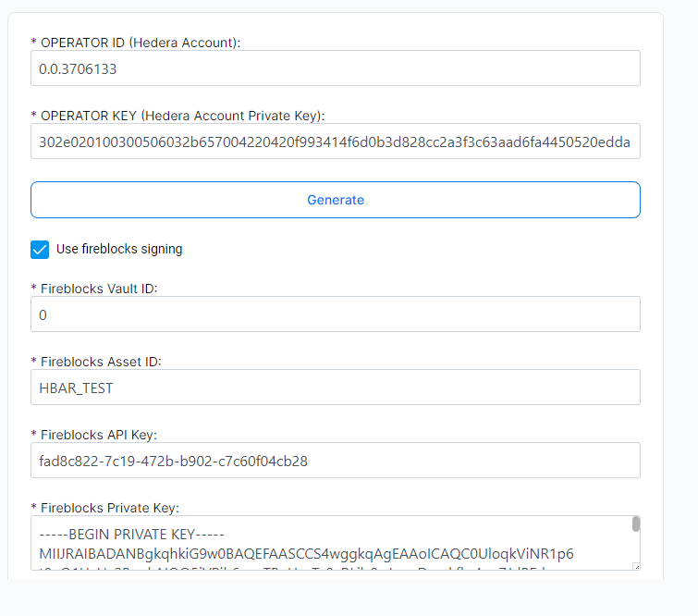
Task: Click the BEGIN PRIVATE KEY line
Action: (132, 534)
